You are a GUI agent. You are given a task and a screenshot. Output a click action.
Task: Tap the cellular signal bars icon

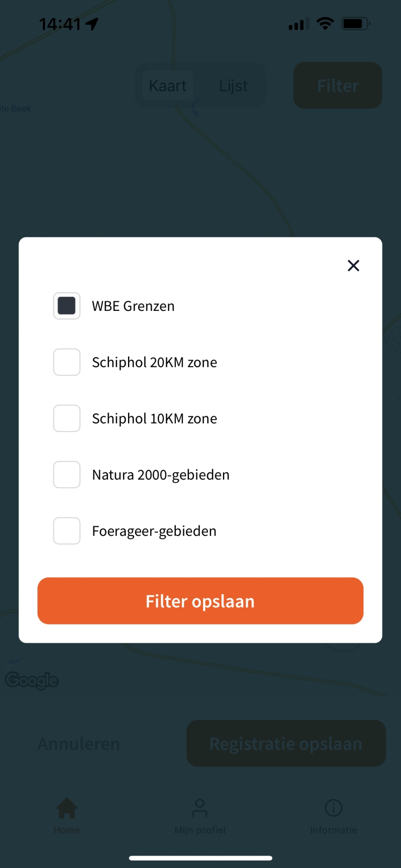pyautogui.click(x=298, y=24)
